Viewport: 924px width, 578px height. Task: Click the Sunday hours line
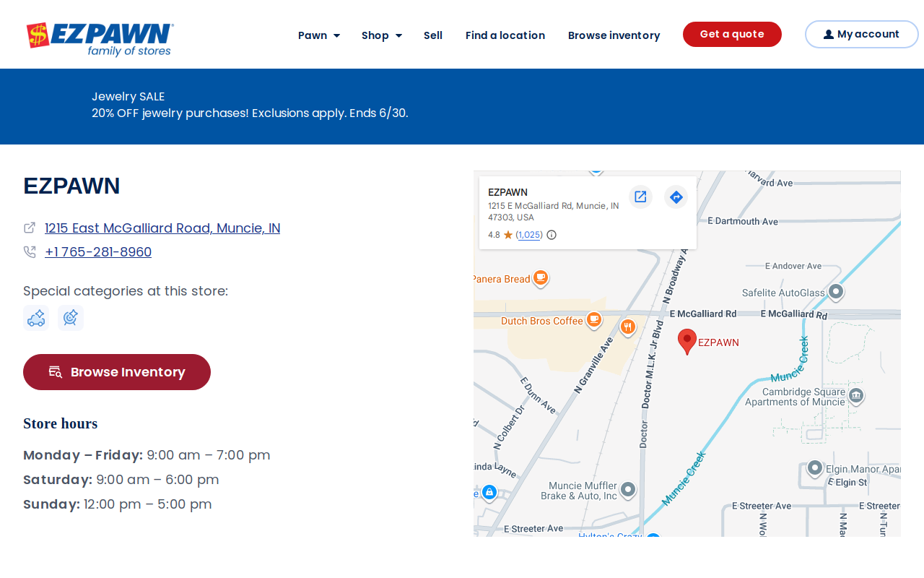tap(118, 504)
